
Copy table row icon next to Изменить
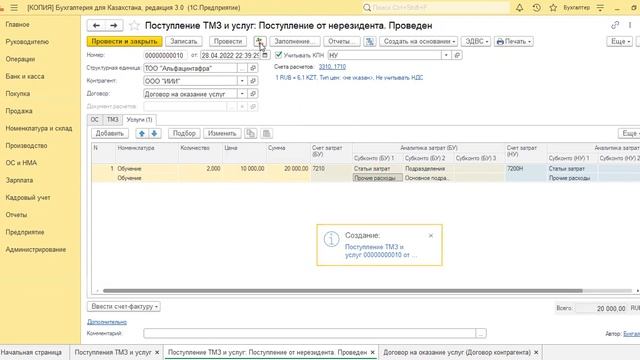[250, 133]
